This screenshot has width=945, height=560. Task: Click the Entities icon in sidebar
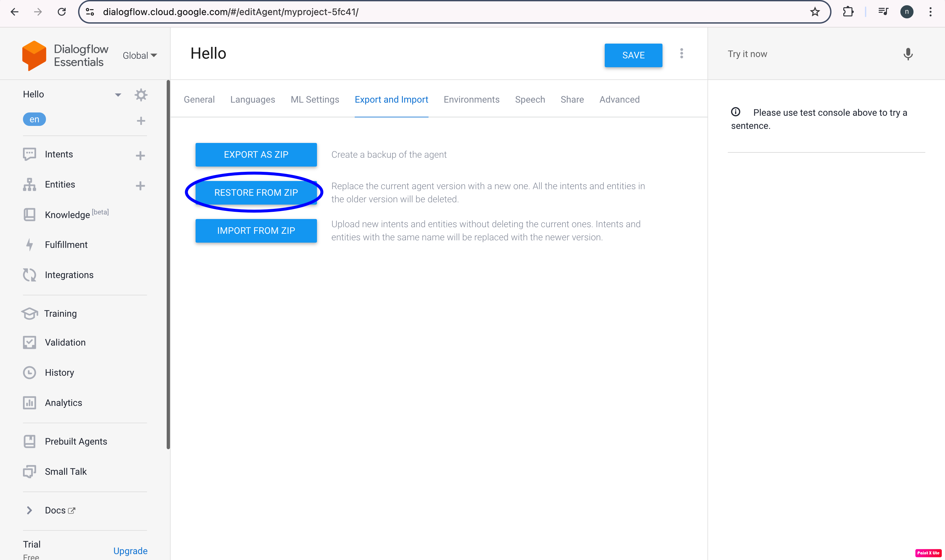[x=30, y=185]
